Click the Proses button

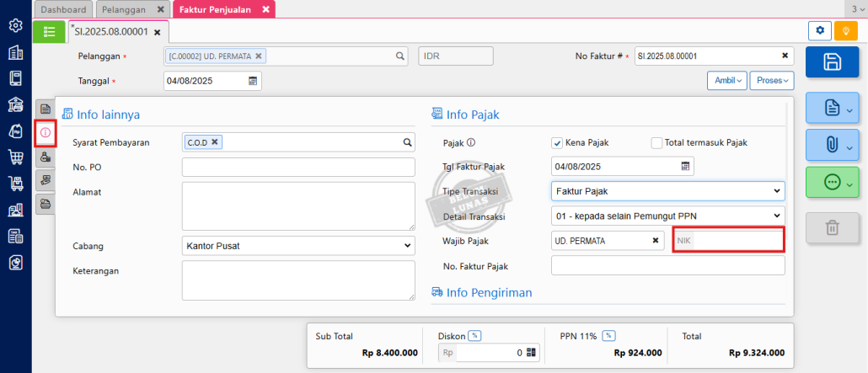tap(771, 81)
